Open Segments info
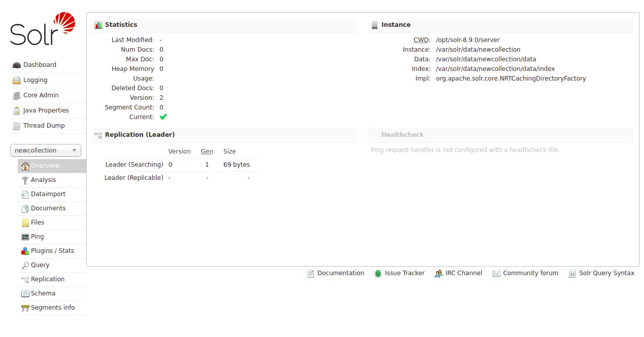 pos(53,308)
